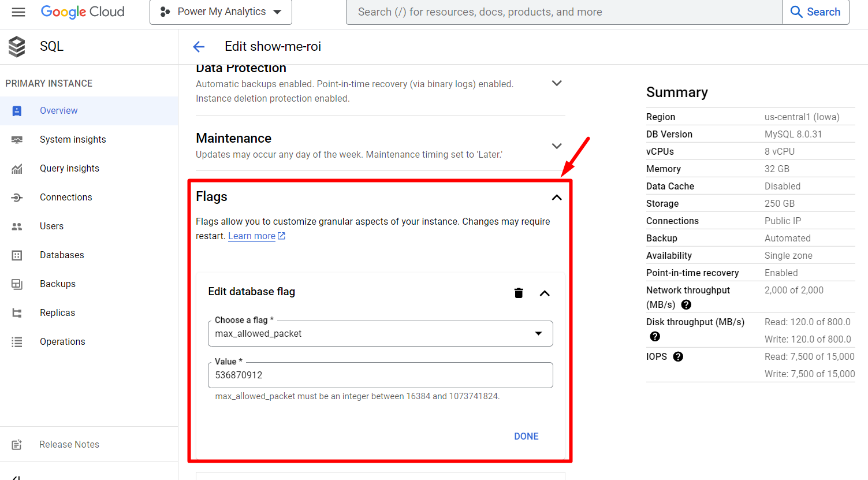This screenshot has height=480, width=868.
Task: Click the Google Cloud logo
Action: tap(83, 12)
